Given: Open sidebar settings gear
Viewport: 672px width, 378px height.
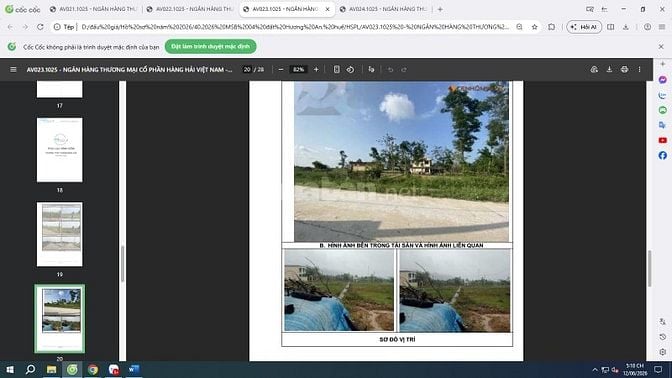Looking at the screenshot, I should [x=663, y=352].
